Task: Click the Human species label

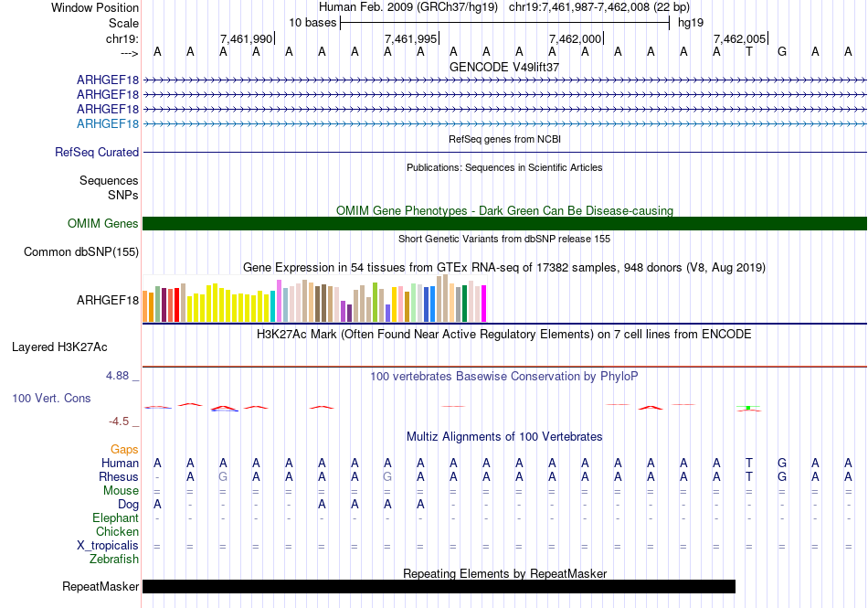Action: 120,463
